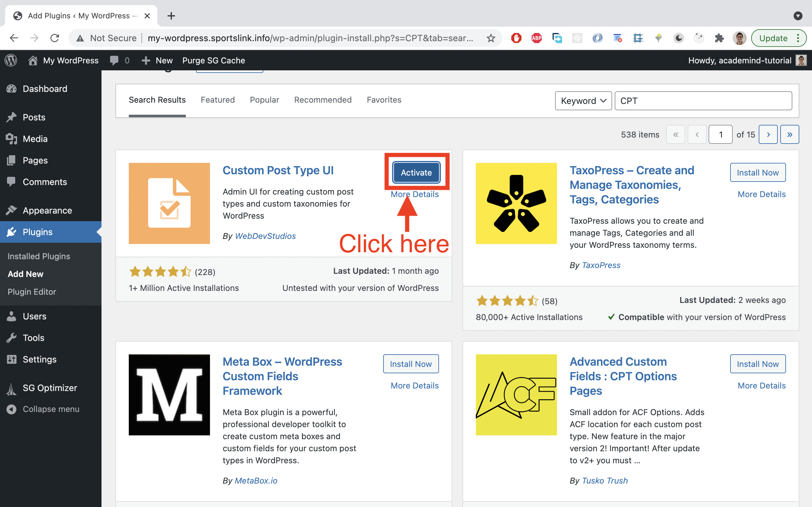
Task: Switch to the Featured plugins tab
Action: pos(218,99)
